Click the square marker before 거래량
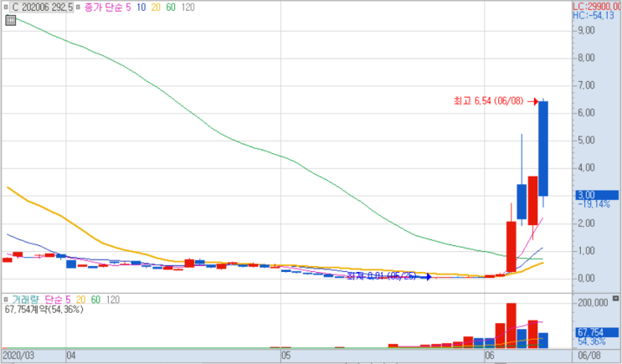Image resolution: width=622 pixels, height=364 pixels. (x=6, y=300)
